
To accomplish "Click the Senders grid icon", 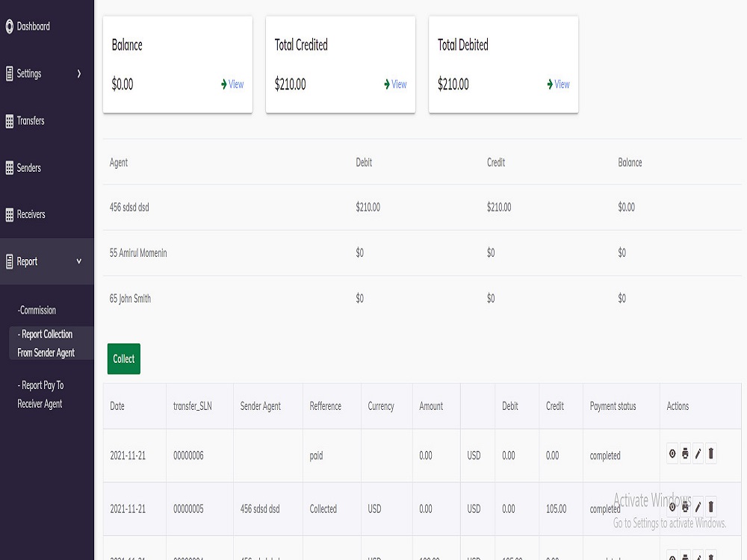I will coord(10,168).
